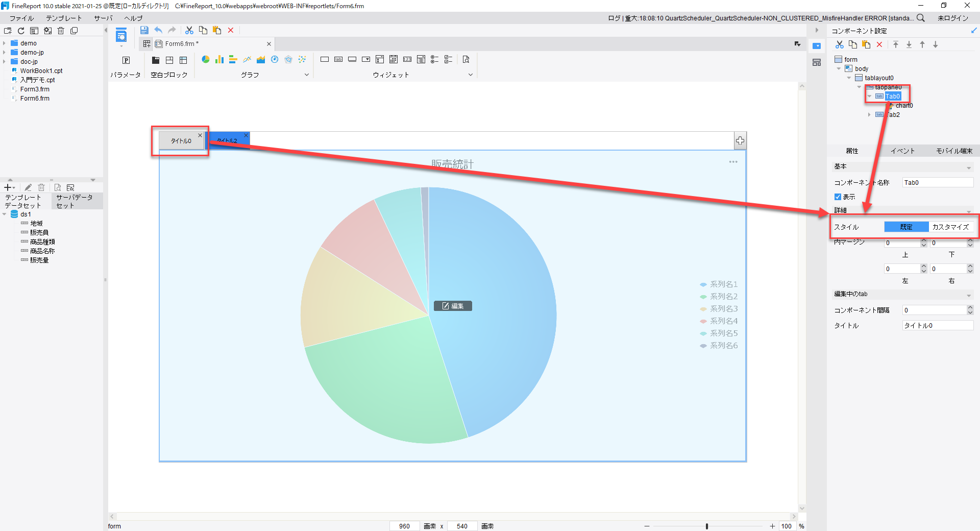Click the コンポーネント名称 input field
Image resolution: width=980 pixels, height=531 pixels.
pos(938,183)
